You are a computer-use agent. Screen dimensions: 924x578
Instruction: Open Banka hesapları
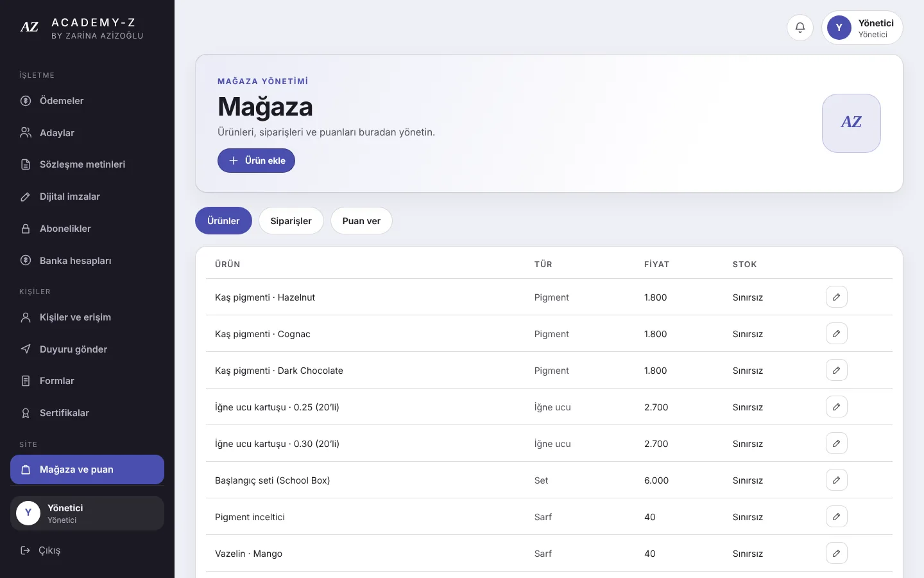pos(87,261)
